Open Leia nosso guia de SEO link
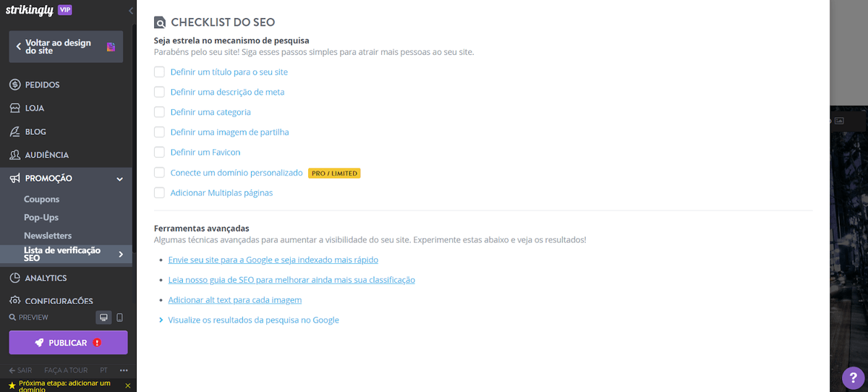Image resolution: width=868 pixels, height=392 pixels. pos(292,280)
